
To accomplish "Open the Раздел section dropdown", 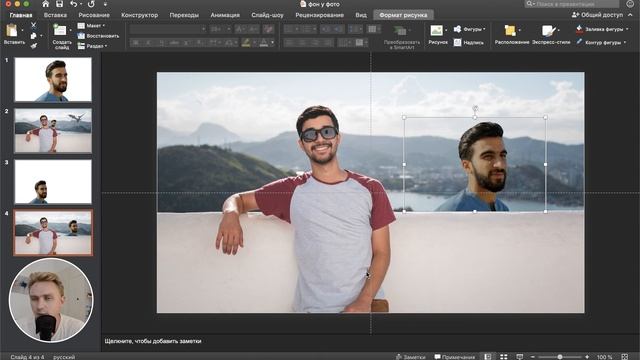I will (x=93, y=46).
